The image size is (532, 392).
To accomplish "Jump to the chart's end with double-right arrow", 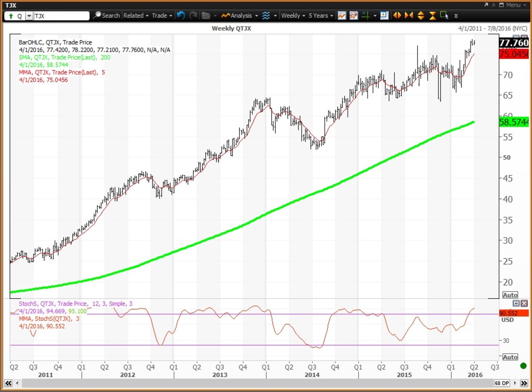I will [x=523, y=383].
